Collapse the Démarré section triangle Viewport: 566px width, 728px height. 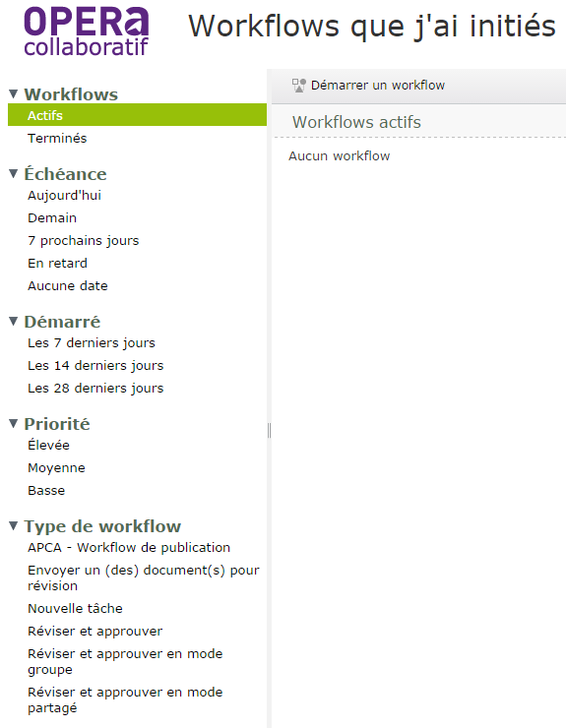coord(14,322)
